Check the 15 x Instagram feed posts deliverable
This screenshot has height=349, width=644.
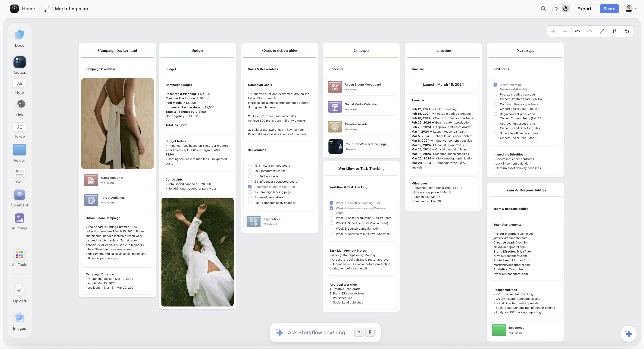[x=250, y=165]
